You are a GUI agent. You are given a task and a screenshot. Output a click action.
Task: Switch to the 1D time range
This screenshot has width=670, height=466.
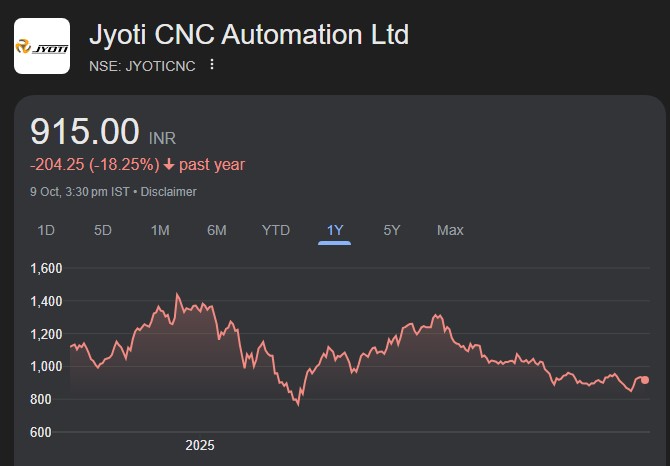(46, 230)
